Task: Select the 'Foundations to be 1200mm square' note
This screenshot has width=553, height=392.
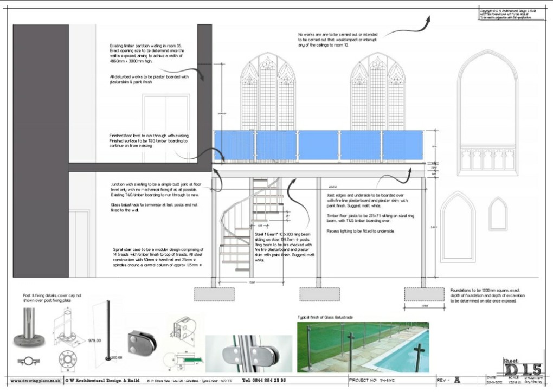Action: coord(487,295)
